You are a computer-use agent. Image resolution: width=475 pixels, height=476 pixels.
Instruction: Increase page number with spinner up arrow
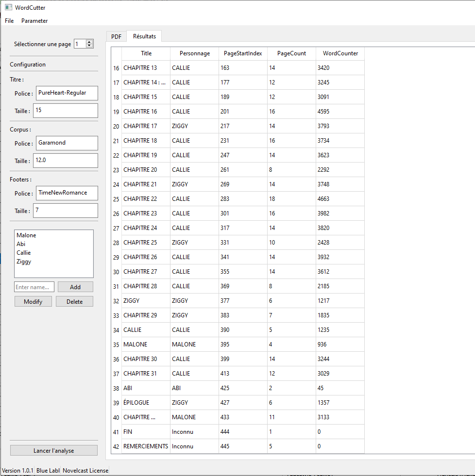point(89,42)
